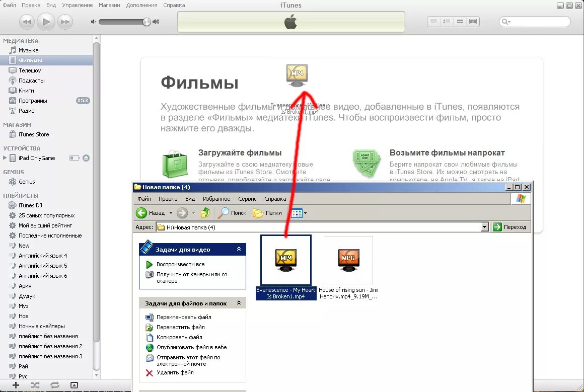Switch iTunes to grid view
Viewport: 584px width, 392px height.
pyautogui.click(x=460, y=22)
